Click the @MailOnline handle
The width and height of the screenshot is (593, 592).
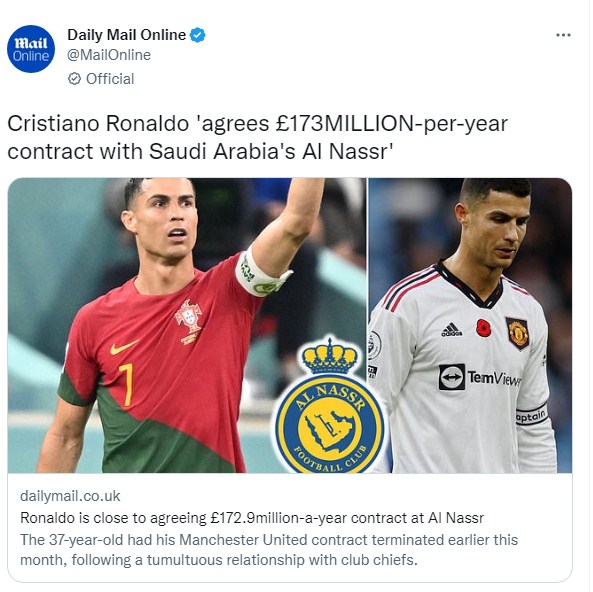[109, 55]
